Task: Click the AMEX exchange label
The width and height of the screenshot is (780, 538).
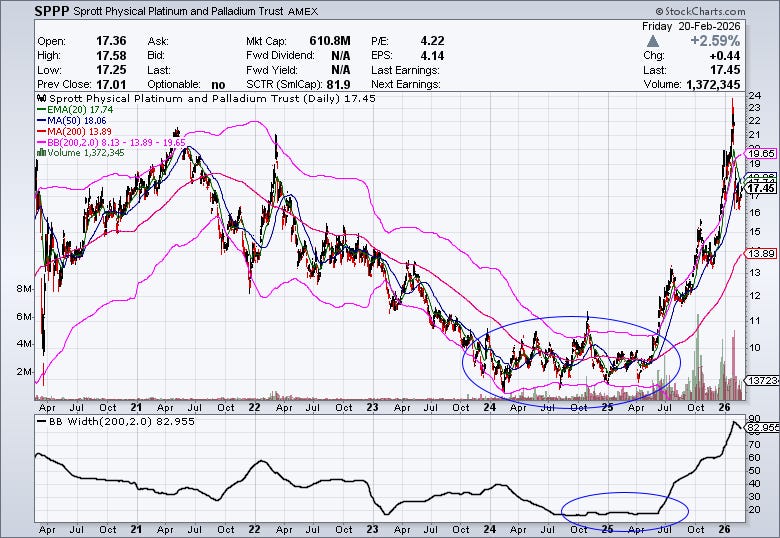Action: [302, 11]
